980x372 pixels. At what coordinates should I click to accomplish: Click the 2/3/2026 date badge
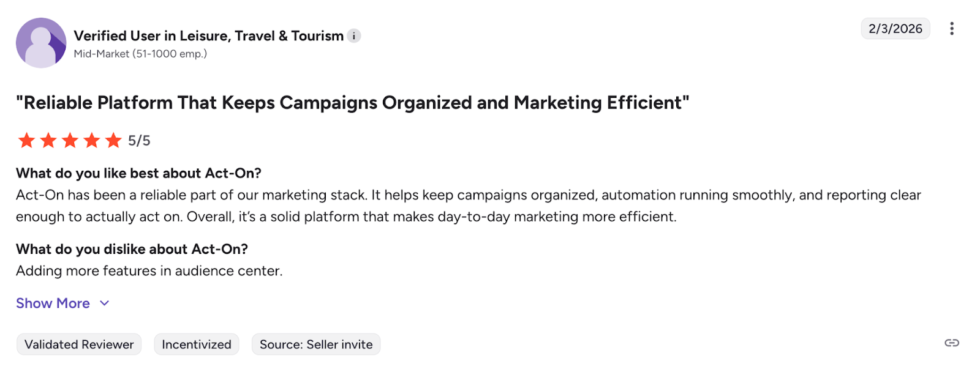tap(895, 29)
